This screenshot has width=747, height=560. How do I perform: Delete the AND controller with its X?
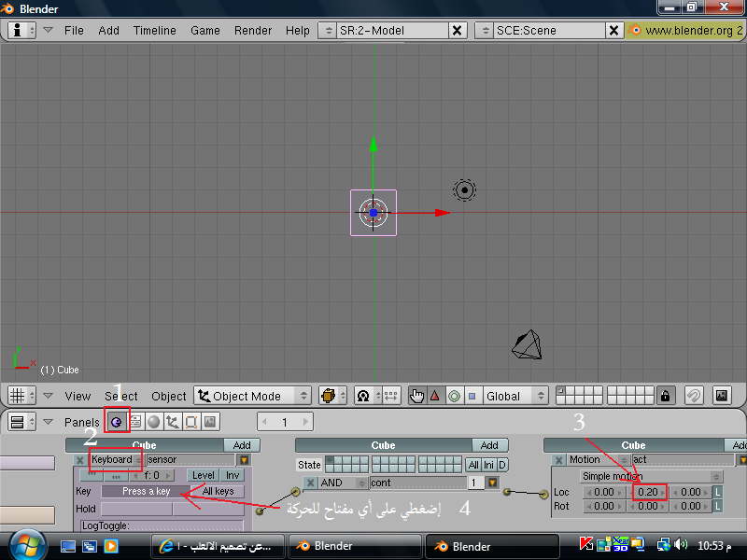click(x=311, y=483)
